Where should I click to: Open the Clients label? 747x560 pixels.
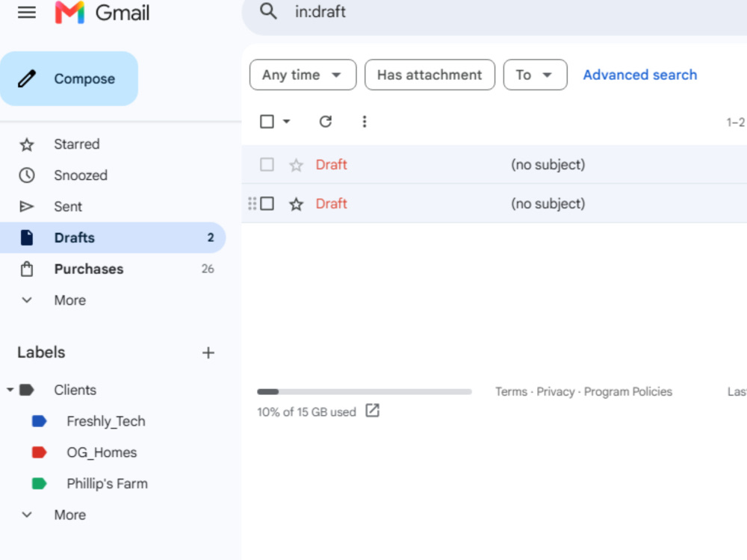coord(75,390)
